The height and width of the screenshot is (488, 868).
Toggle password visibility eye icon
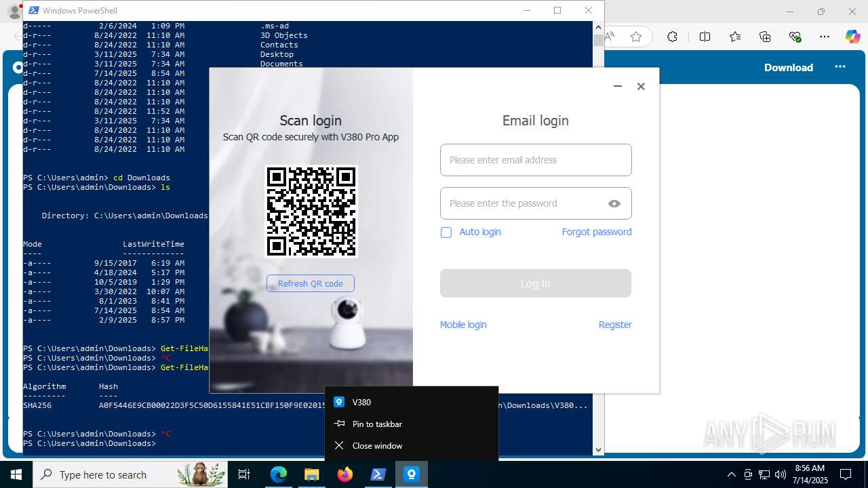coord(614,203)
